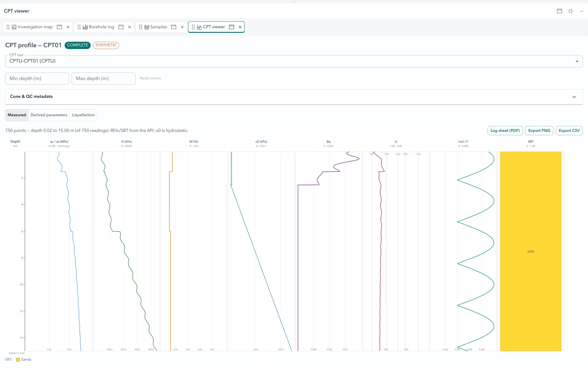
Task: Switch to the Derived parameters view
Action: tap(49, 115)
